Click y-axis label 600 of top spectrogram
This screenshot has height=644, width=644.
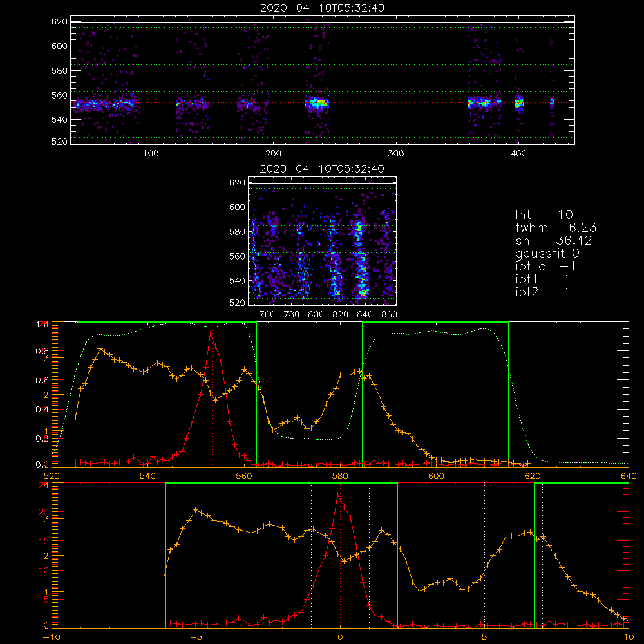point(59,46)
